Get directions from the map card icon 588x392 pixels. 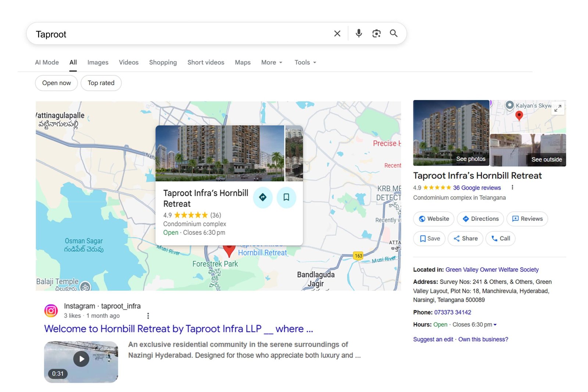tap(263, 197)
